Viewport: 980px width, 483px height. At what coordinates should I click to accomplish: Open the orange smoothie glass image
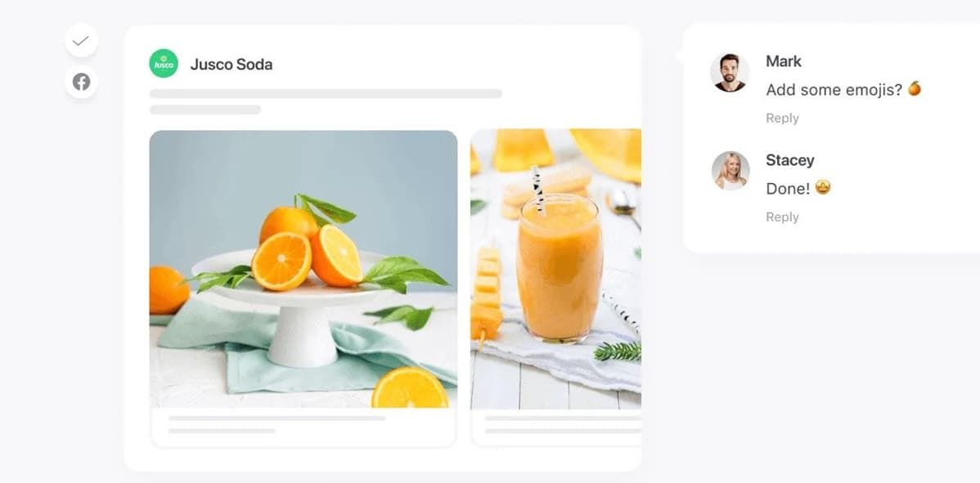(555, 269)
